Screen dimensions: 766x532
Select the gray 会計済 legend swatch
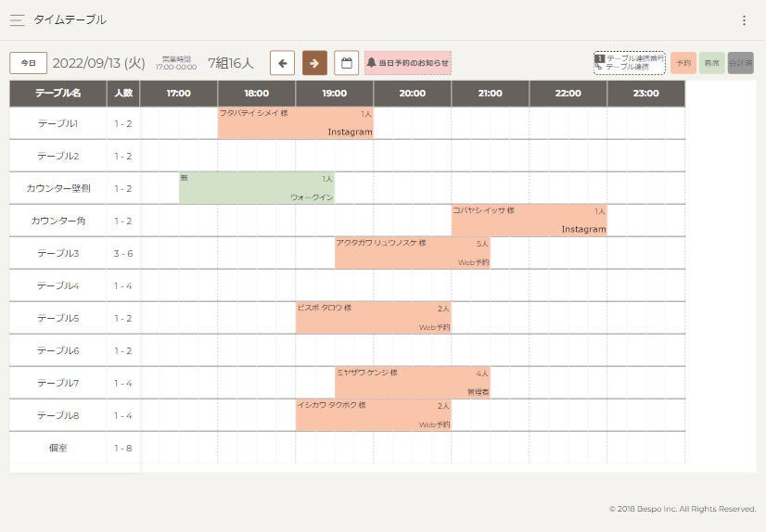[x=741, y=63]
